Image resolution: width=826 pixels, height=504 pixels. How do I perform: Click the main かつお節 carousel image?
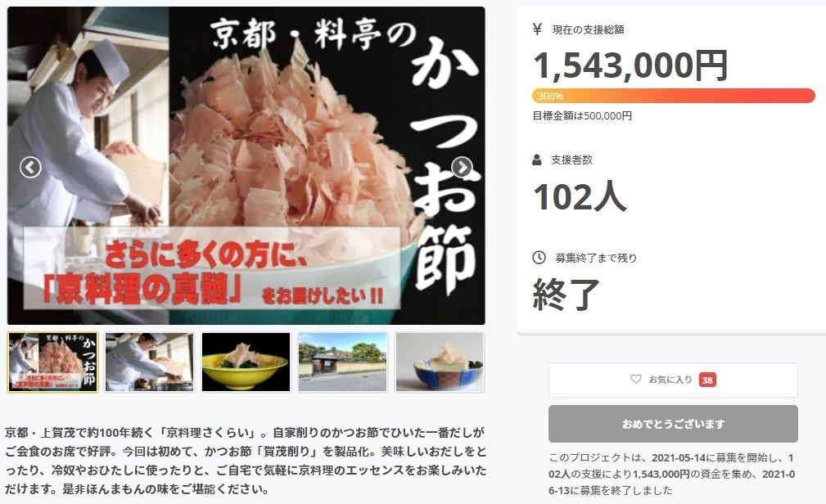(x=246, y=165)
